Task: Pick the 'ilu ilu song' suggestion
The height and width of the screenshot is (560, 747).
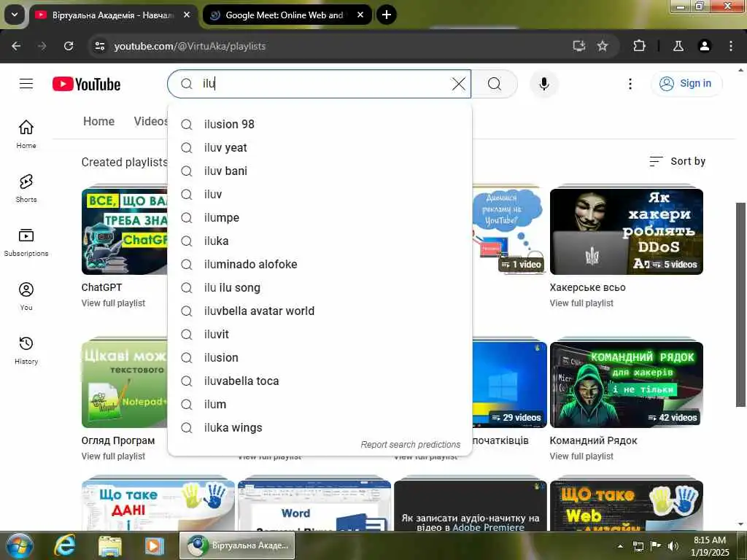Action: click(320, 287)
